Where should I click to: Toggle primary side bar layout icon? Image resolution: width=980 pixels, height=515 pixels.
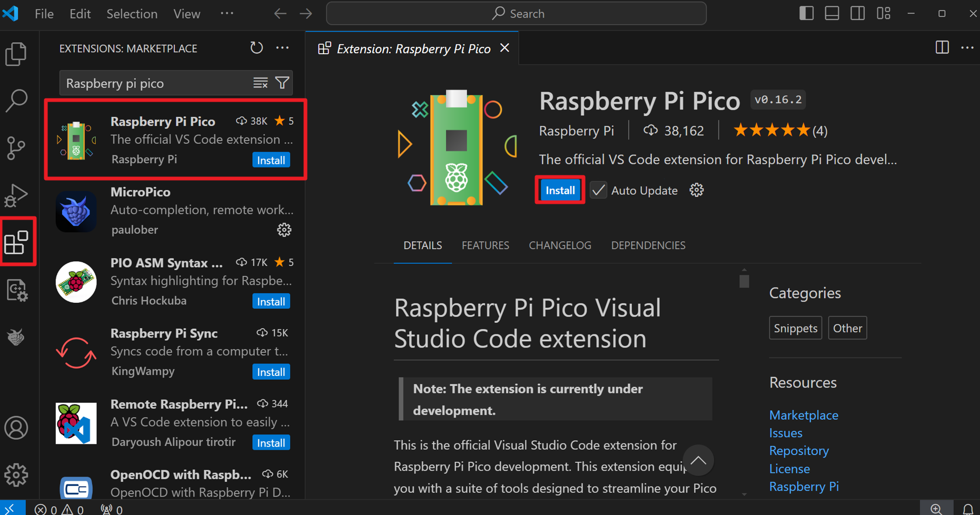(806, 13)
